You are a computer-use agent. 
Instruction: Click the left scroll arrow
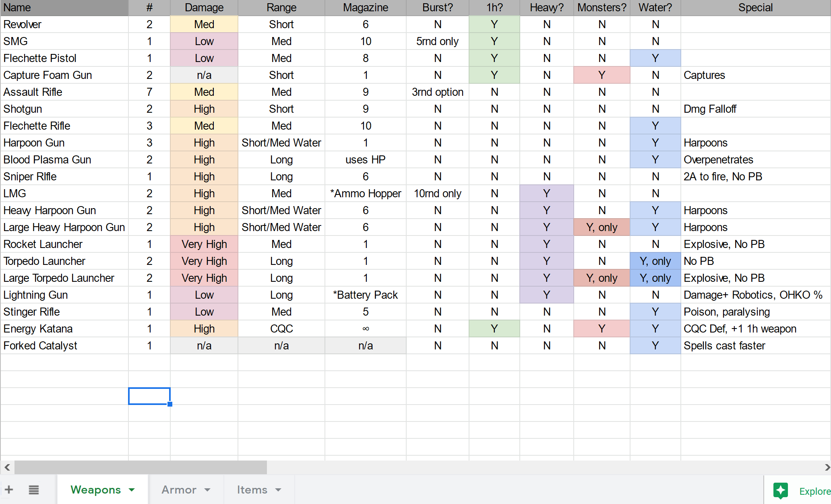tap(7, 467)
